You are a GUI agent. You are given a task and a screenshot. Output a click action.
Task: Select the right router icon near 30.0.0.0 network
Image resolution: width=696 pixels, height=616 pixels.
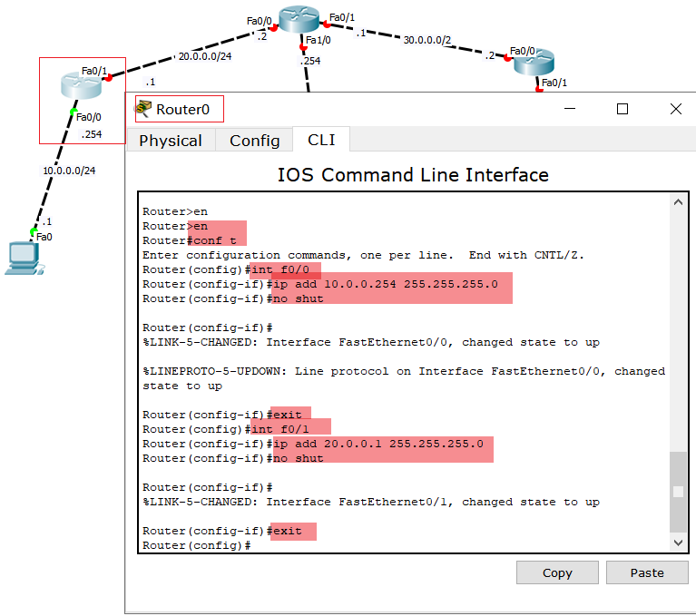(x=534, y=62)
